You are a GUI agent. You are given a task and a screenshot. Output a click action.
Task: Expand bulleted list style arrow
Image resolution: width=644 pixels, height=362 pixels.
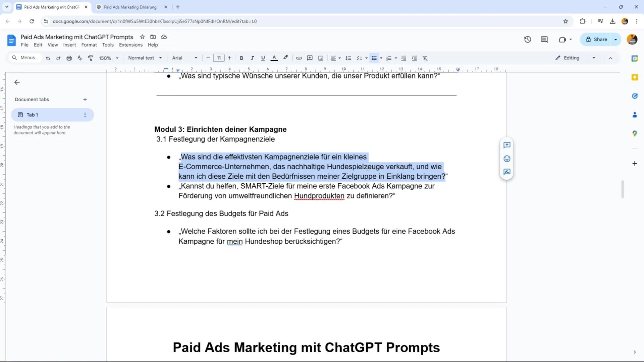(381, 58)
